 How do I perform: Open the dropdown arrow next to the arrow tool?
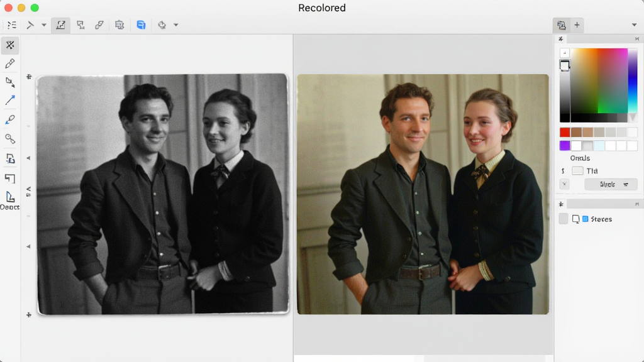coord(44,25)
